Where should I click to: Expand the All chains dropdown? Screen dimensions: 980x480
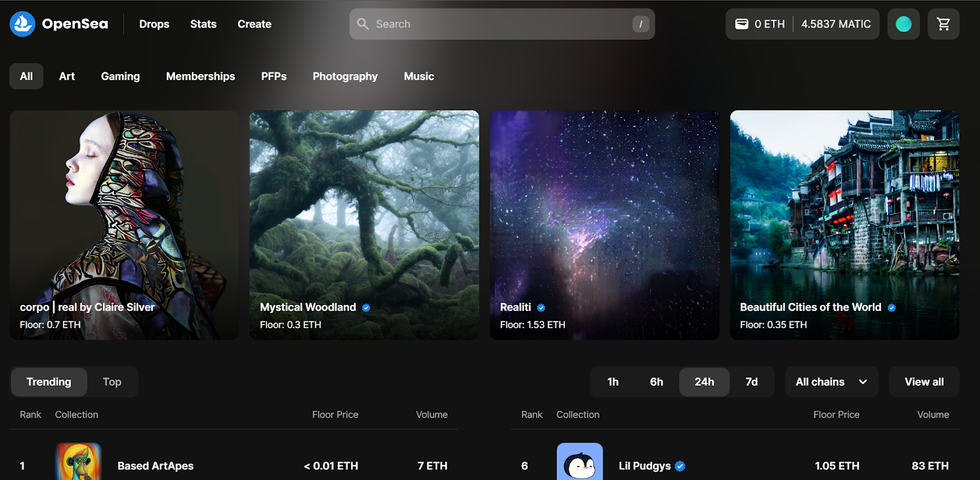[x=831, y=382]
